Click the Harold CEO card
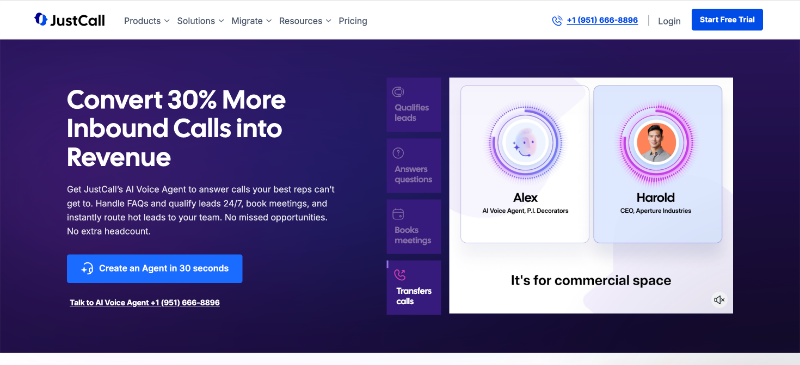800x365 pixels. 658,164
